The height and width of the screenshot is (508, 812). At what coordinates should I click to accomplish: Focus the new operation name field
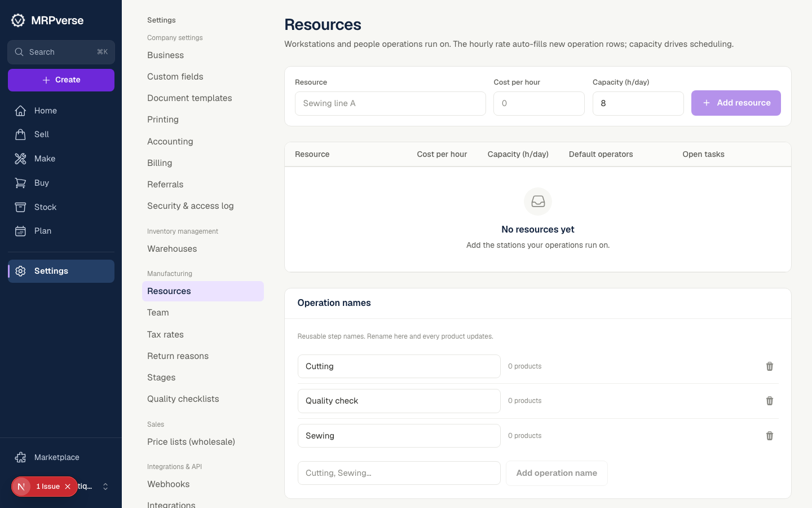[x=399, y=473]
